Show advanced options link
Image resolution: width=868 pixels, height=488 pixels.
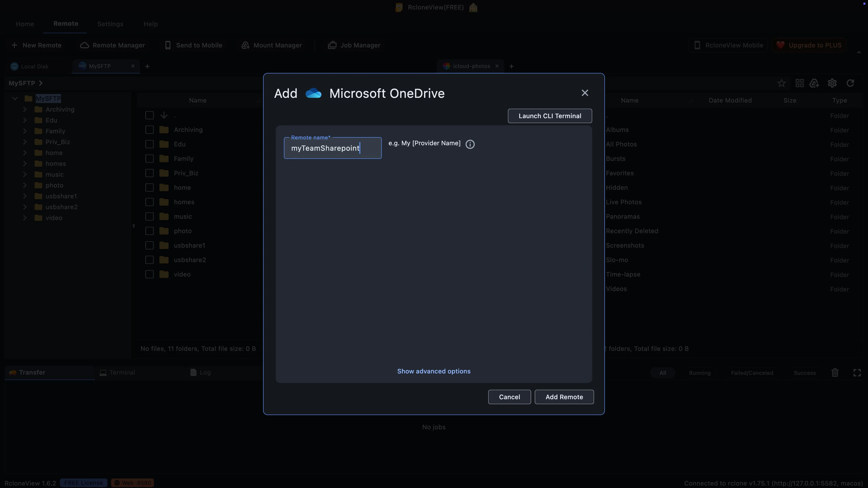(x=434, y=371)
